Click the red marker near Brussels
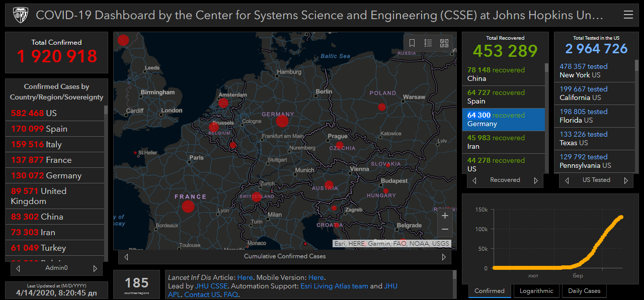 click(214, 127)
